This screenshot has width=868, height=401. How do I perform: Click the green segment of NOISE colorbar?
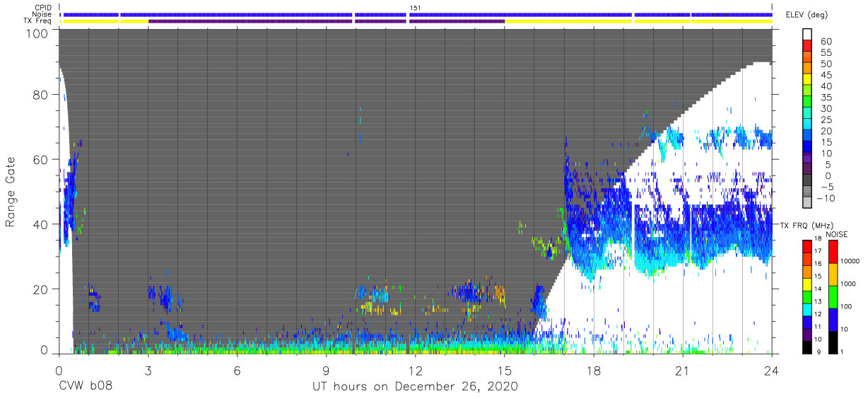pos(833,296)
